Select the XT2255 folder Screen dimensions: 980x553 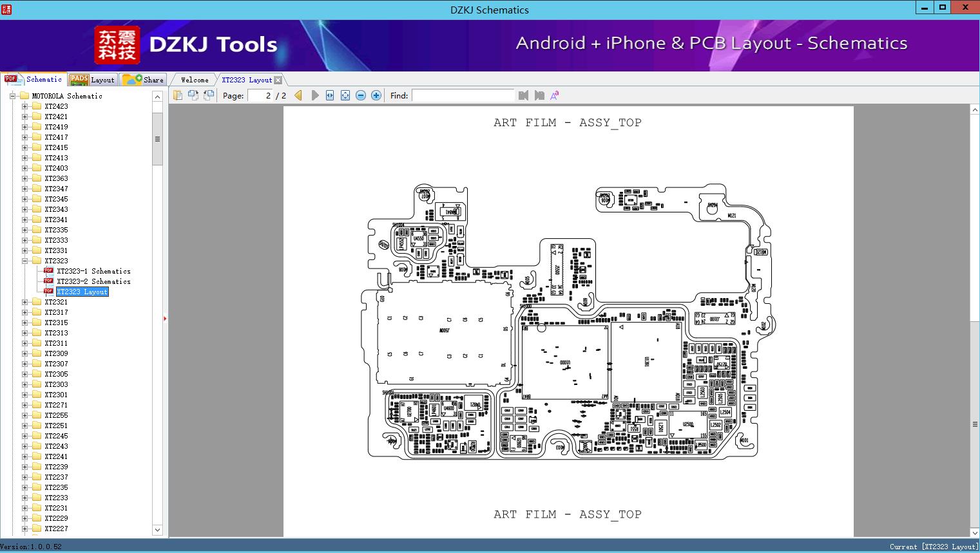[56, 415]
